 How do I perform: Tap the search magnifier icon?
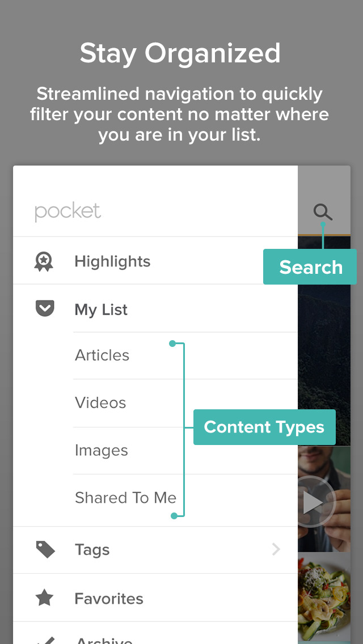[323, 213]
